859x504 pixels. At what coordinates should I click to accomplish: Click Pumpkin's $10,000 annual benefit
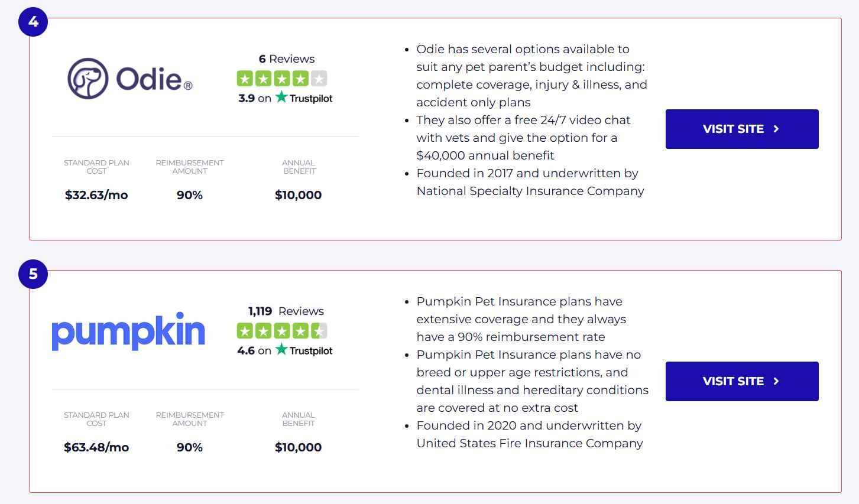[299, 447]
